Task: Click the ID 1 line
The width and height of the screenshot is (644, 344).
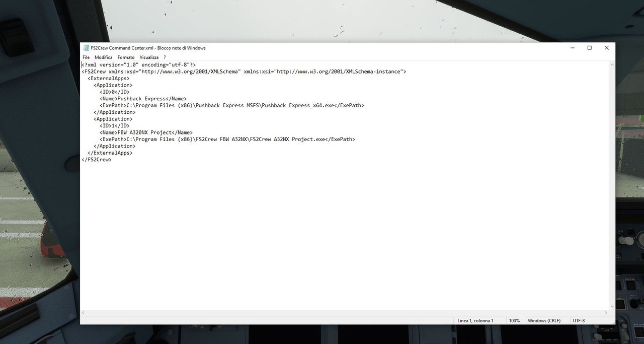Action: click(x=114, y=126)
